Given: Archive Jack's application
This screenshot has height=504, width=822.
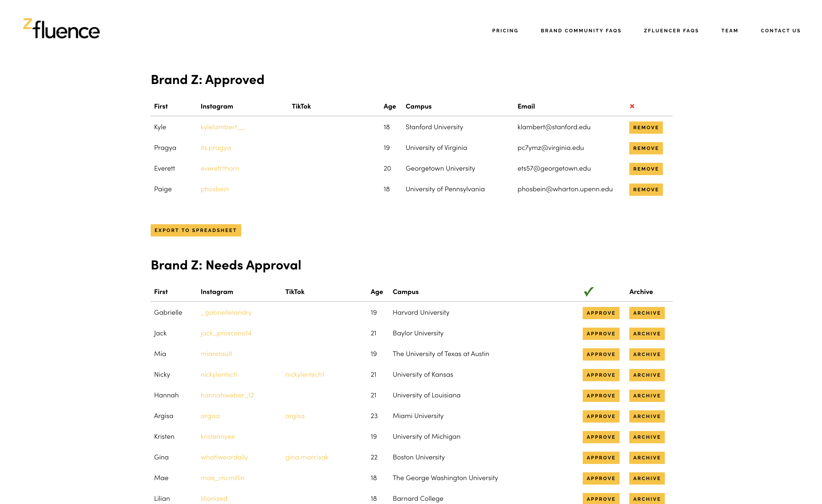Looking at the screenshot, I should tap(647, 334).
